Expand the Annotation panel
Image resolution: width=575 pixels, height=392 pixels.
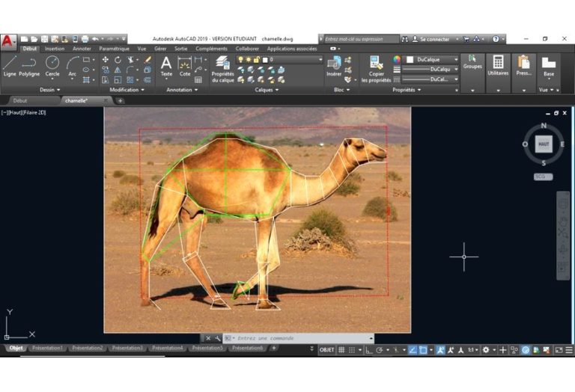182,90
